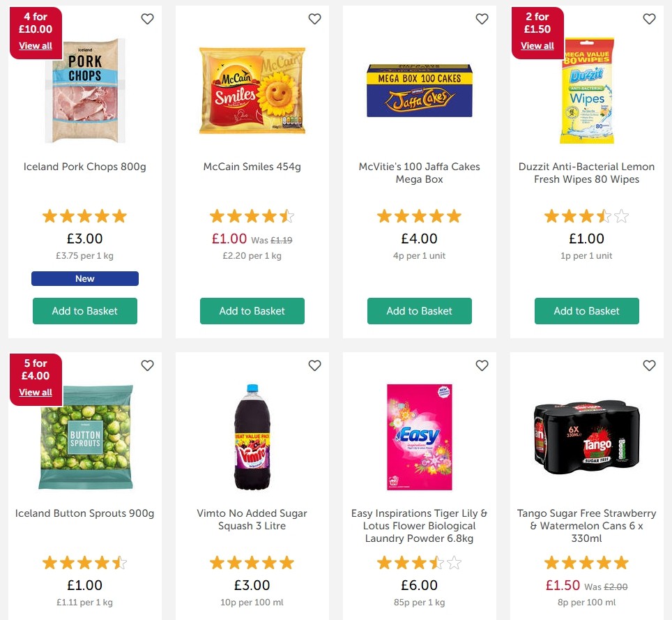The height and width of the screenshot is (620, 672).
Task: Open the Vimto No Added Sugar Squash page
Action: pos(252,520)
